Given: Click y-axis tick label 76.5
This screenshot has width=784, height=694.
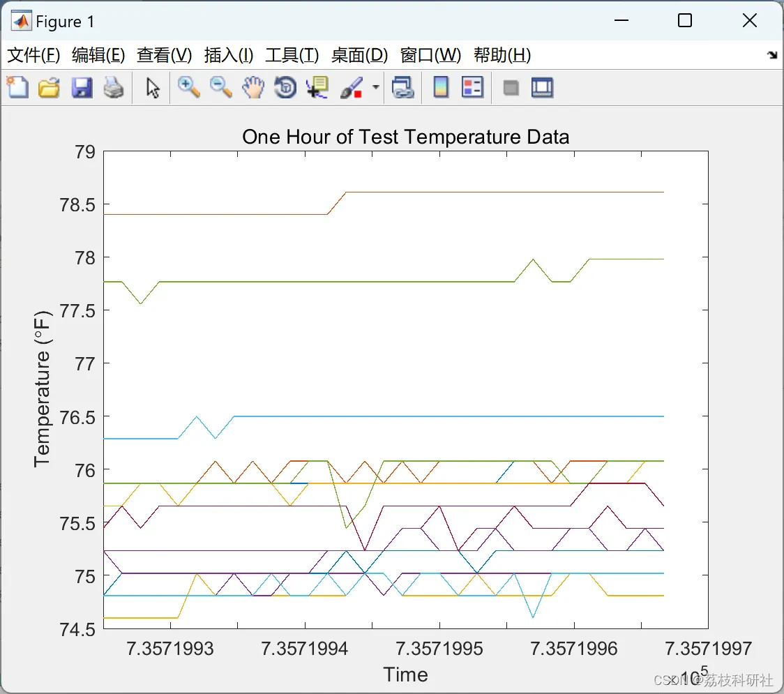Looking at the screenshot, I should tap(77, 417).
